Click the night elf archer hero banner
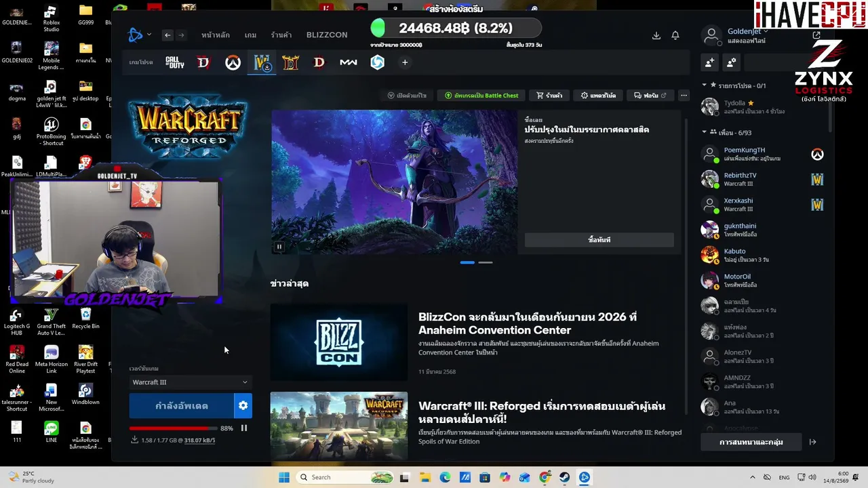Image resolution: width=868 pixels, height=488 pixels. coord(394,182)
